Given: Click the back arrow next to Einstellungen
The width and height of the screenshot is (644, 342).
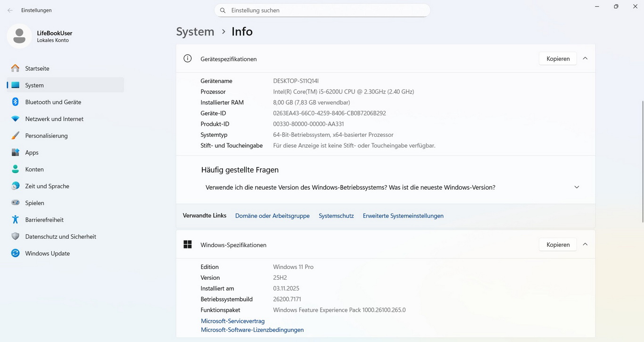Looking at the screenshot, I should pyautogui.click(x=10, y=10).
